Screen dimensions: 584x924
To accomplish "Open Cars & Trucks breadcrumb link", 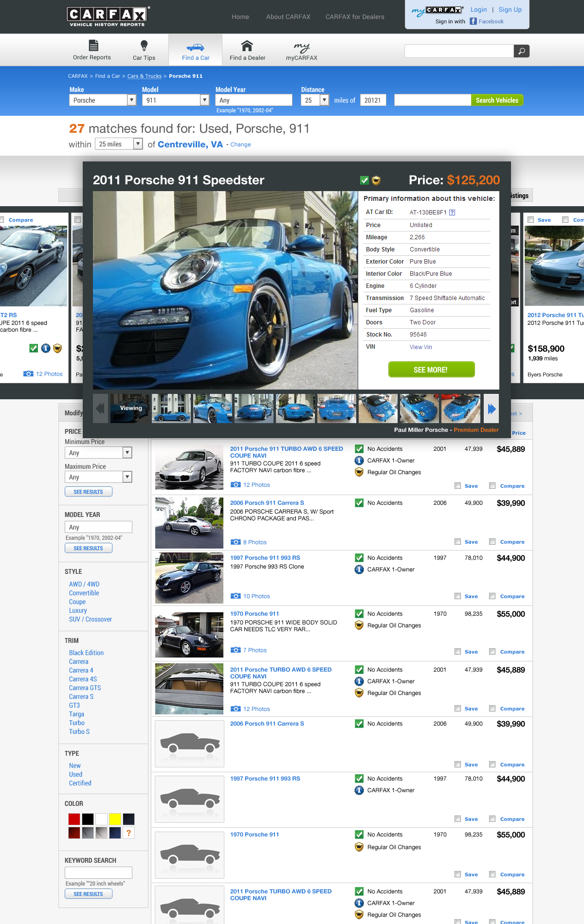I will pos(145,76).
